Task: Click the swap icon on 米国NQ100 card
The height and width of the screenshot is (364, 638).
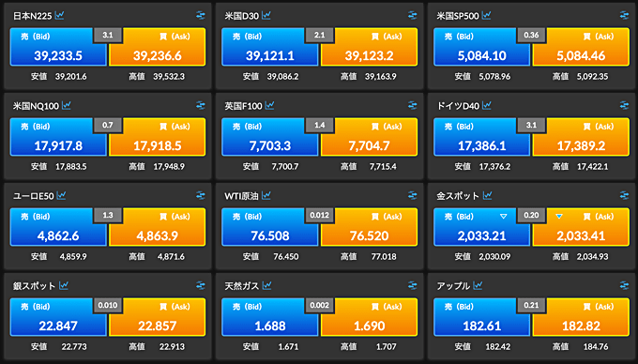Action: (x=201, y=106)
